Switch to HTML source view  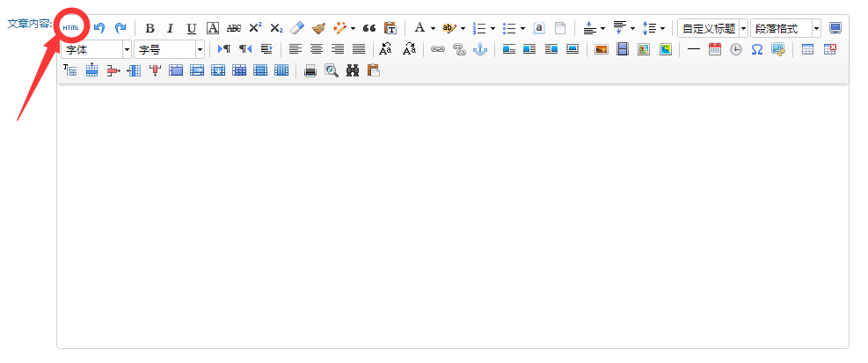pos(71,28)
